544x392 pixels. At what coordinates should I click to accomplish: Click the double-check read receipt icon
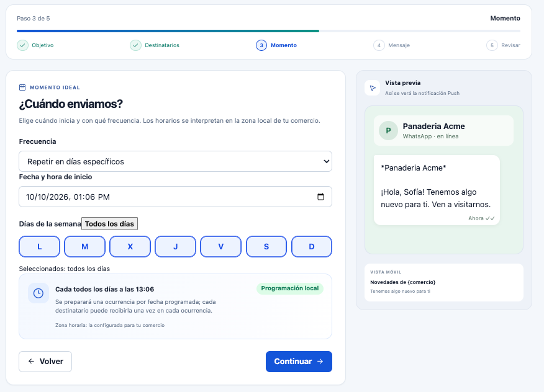click(x=490, y=218)
